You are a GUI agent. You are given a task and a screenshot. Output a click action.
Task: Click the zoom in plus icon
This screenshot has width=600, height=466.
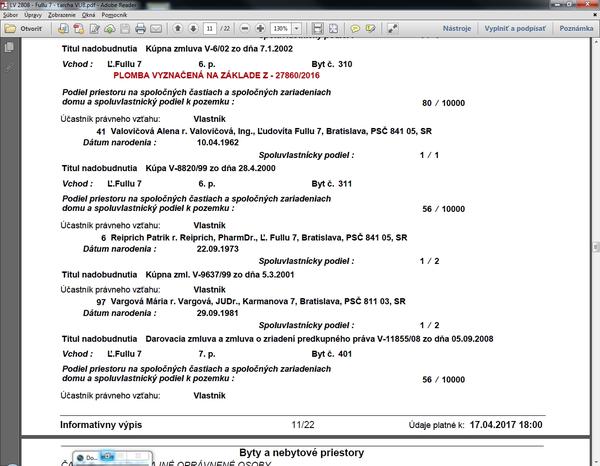tap(261, 29)
